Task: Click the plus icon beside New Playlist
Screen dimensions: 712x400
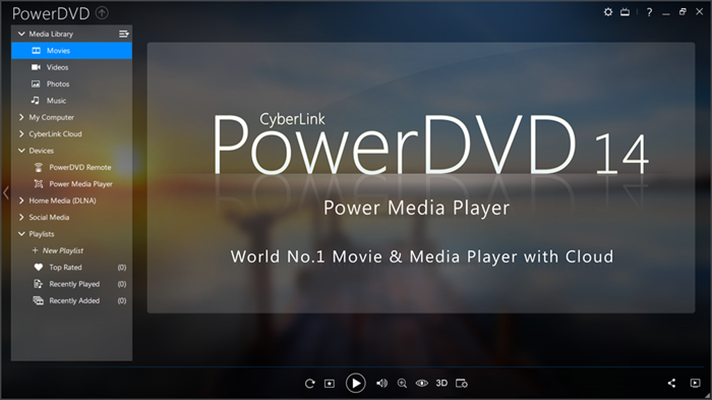Action: [35, 250]
